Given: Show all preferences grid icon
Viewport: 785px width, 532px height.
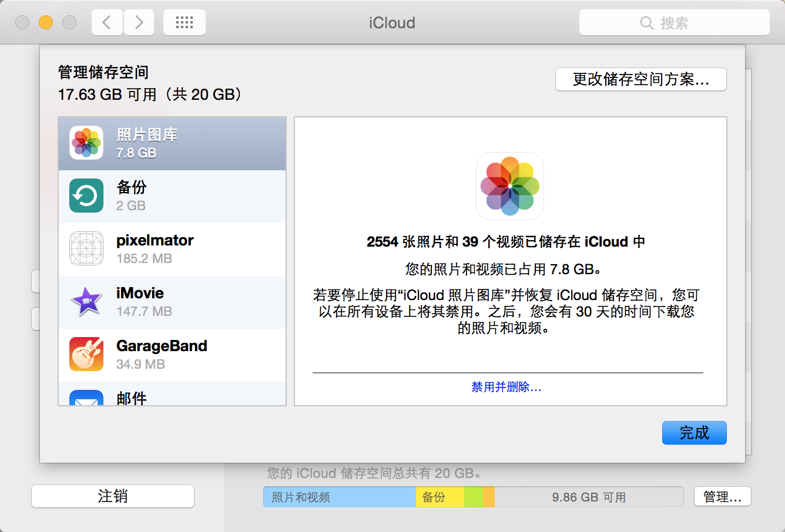Looking at the screenshot, I should pyautogui.click(x=184, y=23).
